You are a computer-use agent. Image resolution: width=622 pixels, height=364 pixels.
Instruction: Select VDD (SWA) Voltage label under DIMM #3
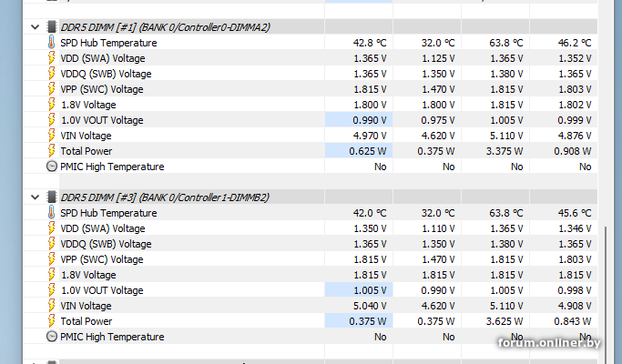(103, 228)
